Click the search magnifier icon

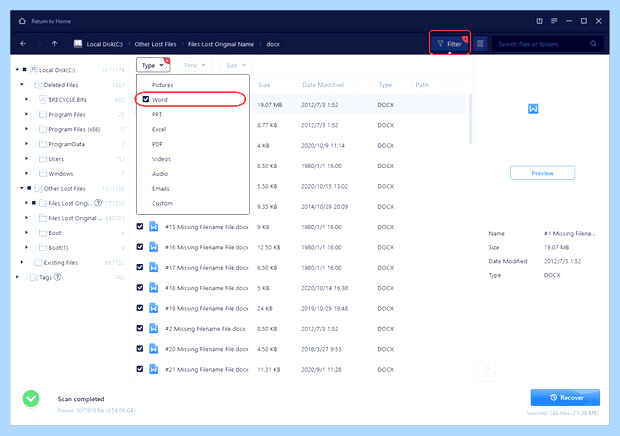coord(593,43)
